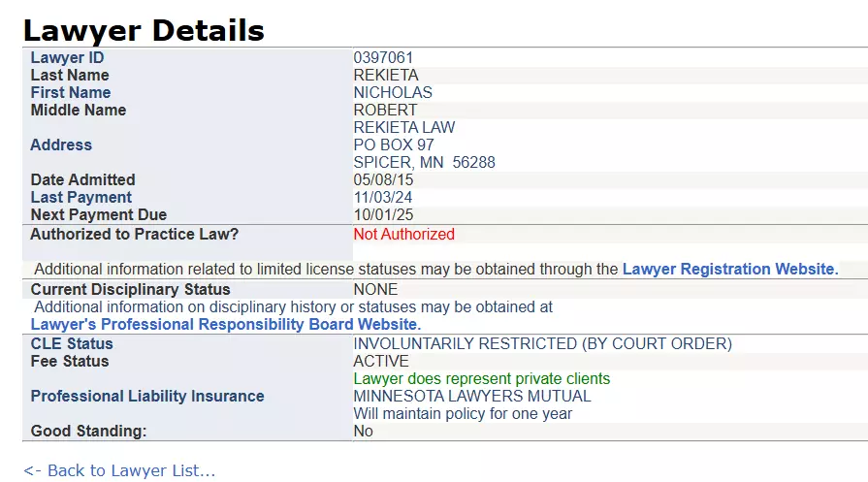Viewport: 868px width, 482px height.
Task: Go back to Lawyer List
Action: point(119,470)
